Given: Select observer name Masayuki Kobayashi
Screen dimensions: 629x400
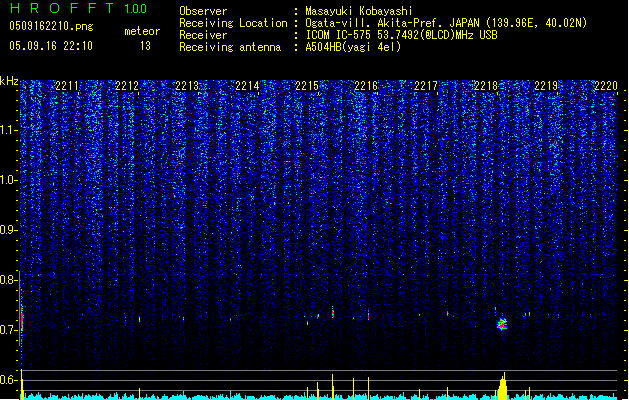Looking at the screenshot, I should pyautogui.click(x=359, y=11).
